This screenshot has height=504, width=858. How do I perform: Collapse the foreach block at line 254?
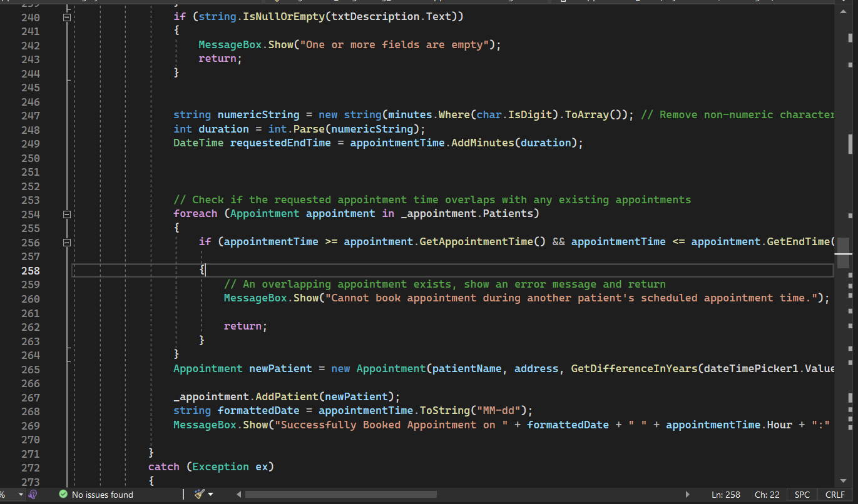pos(67,214)
